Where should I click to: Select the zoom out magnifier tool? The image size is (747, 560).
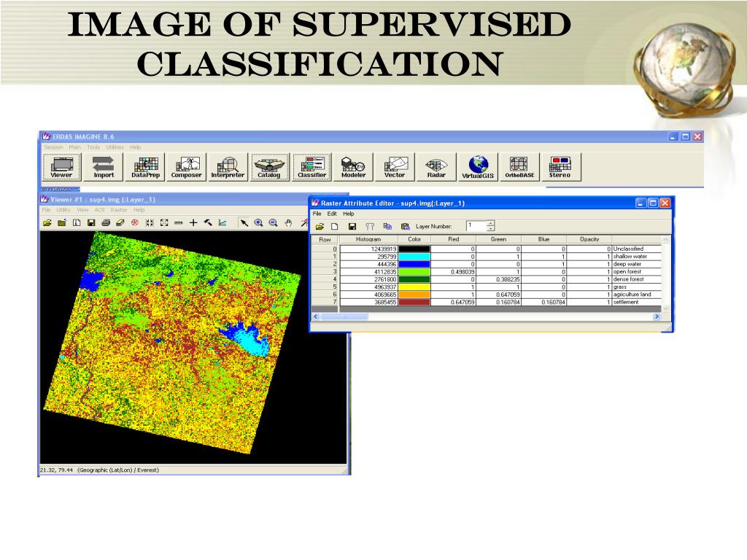[x=273, y=222]
